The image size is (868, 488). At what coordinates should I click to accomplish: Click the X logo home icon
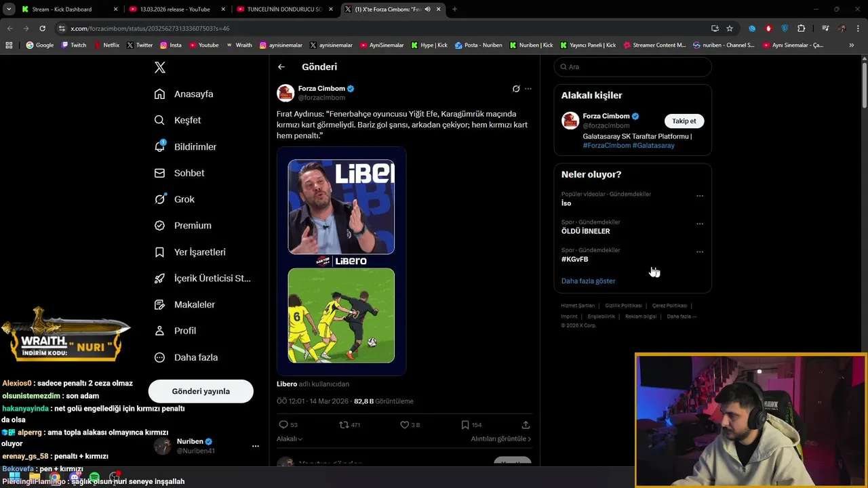pyautogui.click(x=160, y=67)
